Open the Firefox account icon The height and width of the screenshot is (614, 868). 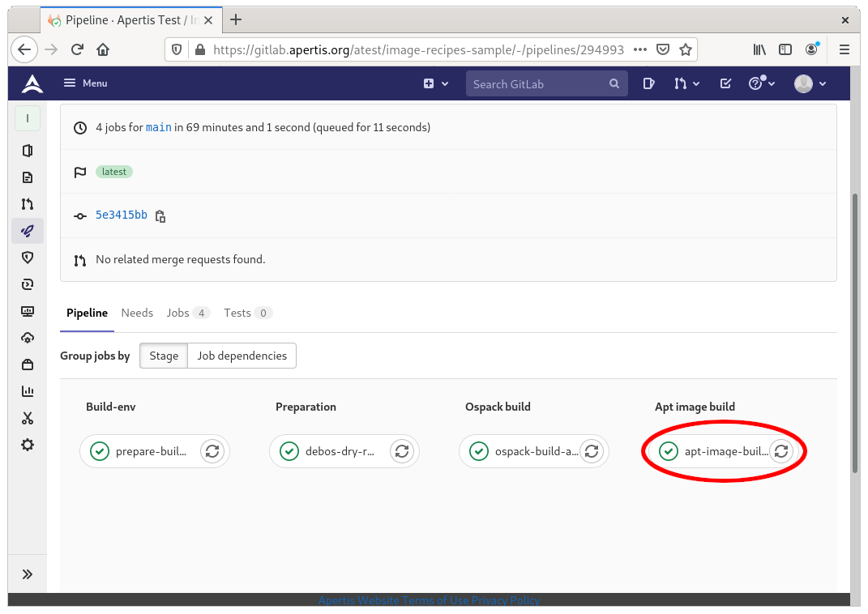coord(811,49)
